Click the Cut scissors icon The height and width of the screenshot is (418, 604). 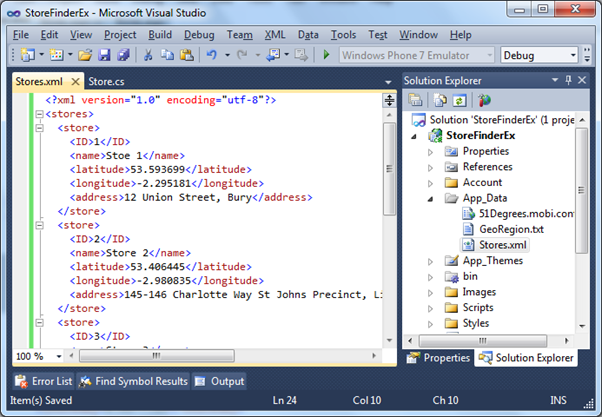148,55
